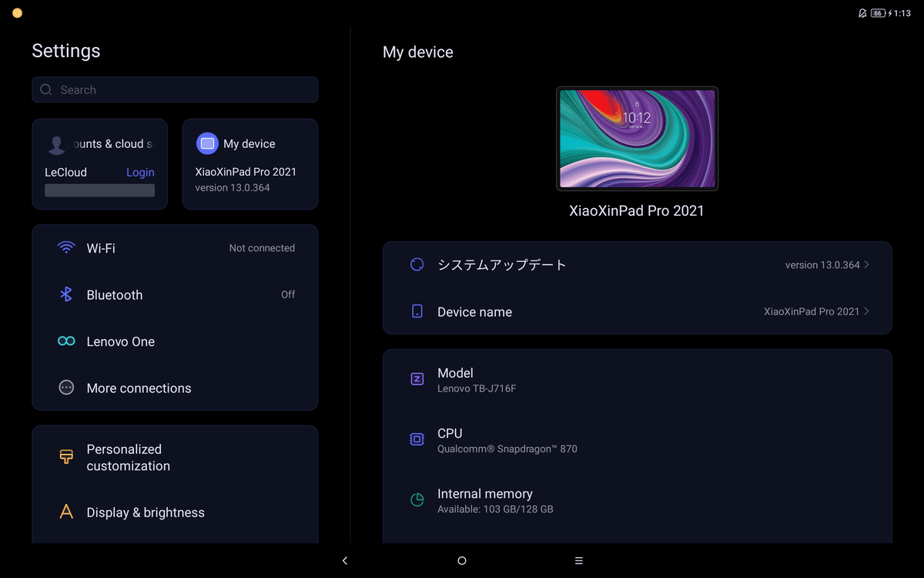Click the My device heading

pyautogui.click(x=418, y=52)
